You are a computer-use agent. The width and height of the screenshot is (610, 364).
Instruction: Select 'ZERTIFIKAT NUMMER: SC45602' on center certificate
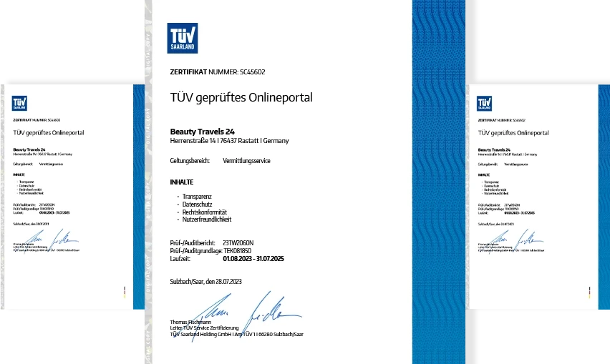[218, 72]
